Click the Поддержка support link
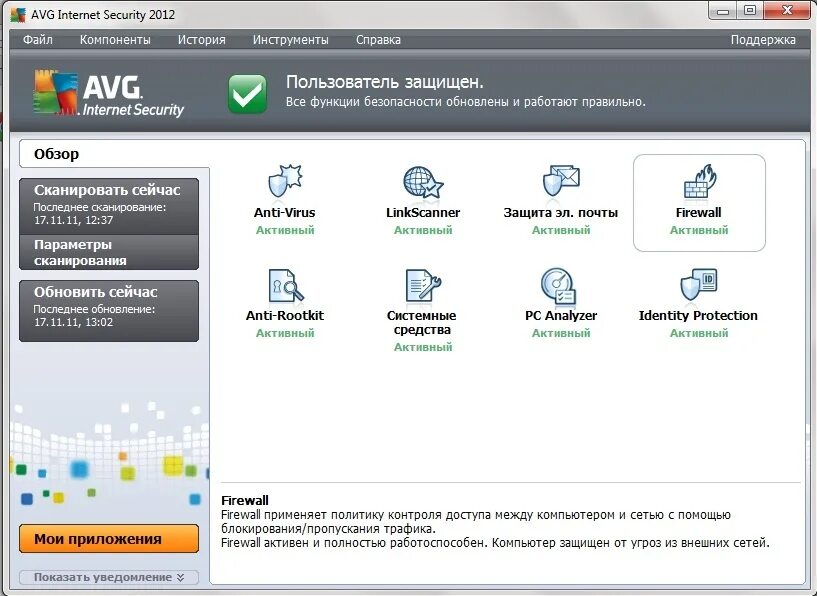This screenshot has height=596, width=817. [x=763, y=40]
